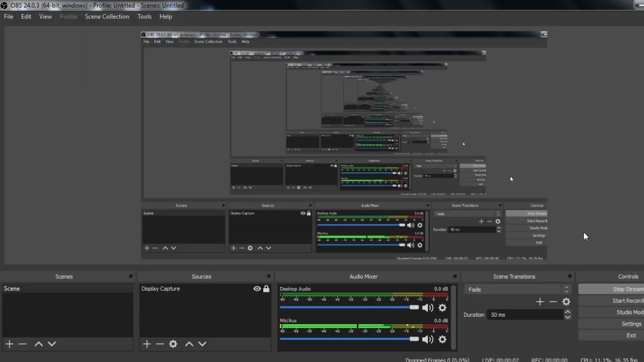
Task: Add a new source with plus icon
Action: pos(146,344)
